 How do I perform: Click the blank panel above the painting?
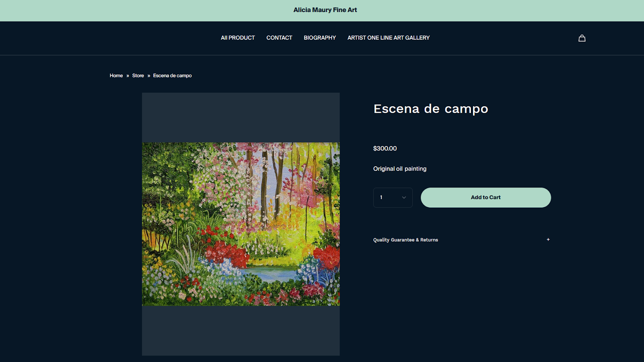[241, 117]
